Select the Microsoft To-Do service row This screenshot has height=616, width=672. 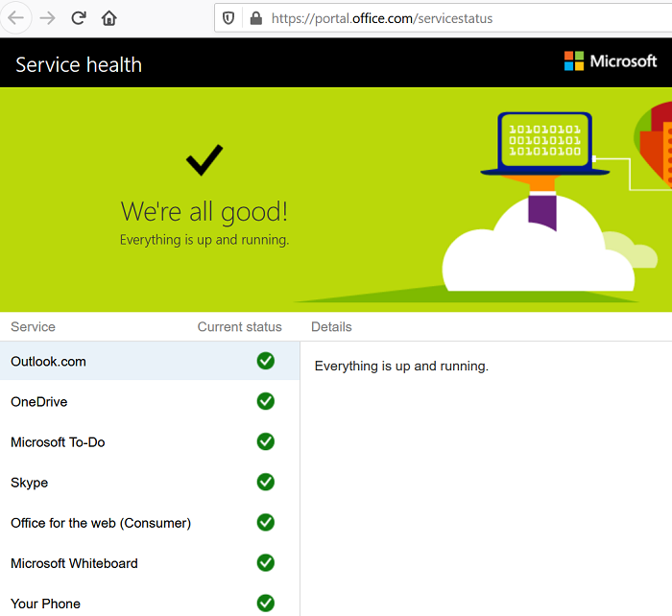tap(150, 441)
